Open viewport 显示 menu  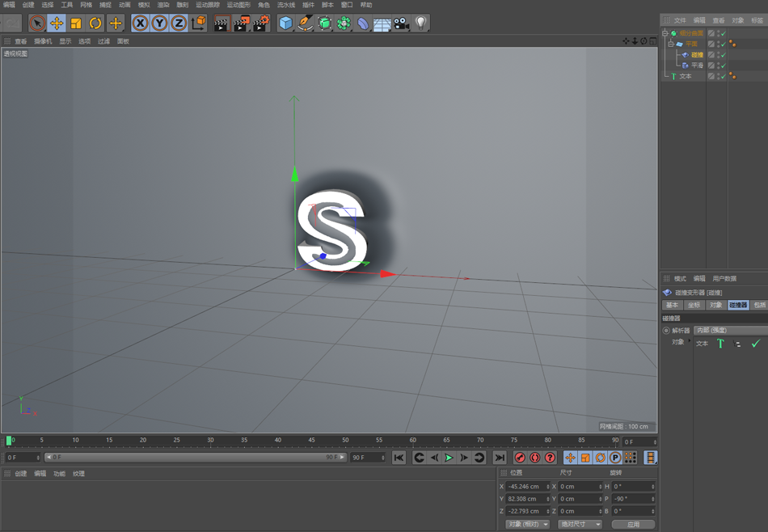[65, 41]
